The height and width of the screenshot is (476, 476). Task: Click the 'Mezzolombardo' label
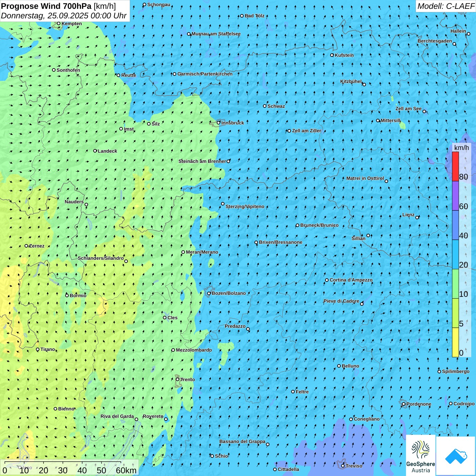(x=194, y=350)
